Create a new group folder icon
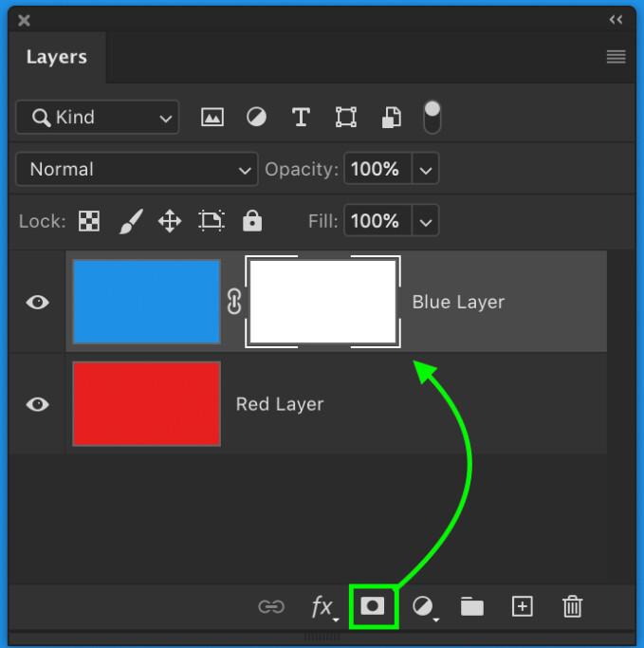 coord(472,606)
